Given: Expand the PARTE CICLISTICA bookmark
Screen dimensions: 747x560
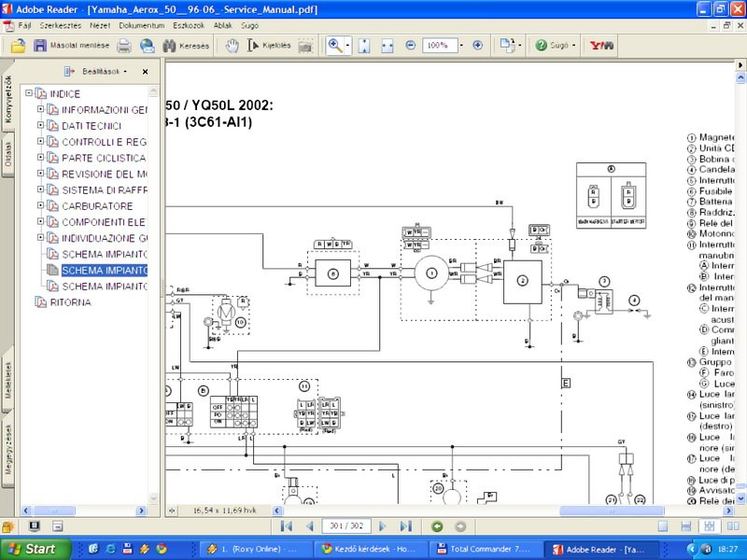Looking at the screenshot, I should [x=40, y=157].
